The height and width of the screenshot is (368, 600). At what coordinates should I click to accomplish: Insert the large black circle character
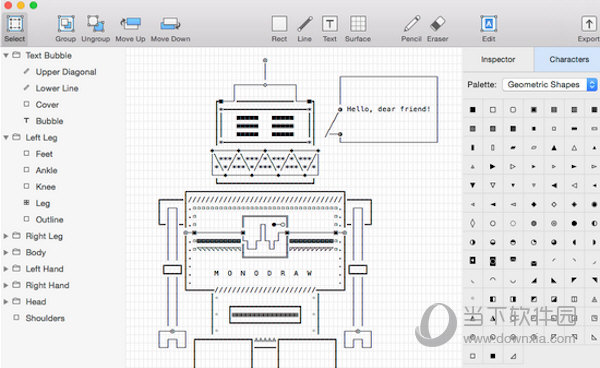(574, 223)
